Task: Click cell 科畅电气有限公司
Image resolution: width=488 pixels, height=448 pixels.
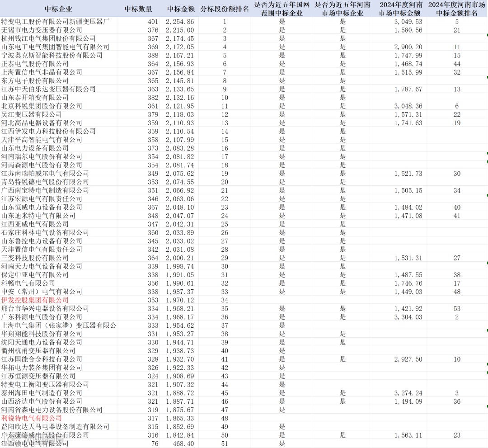Action: click(x=28, y=283)
